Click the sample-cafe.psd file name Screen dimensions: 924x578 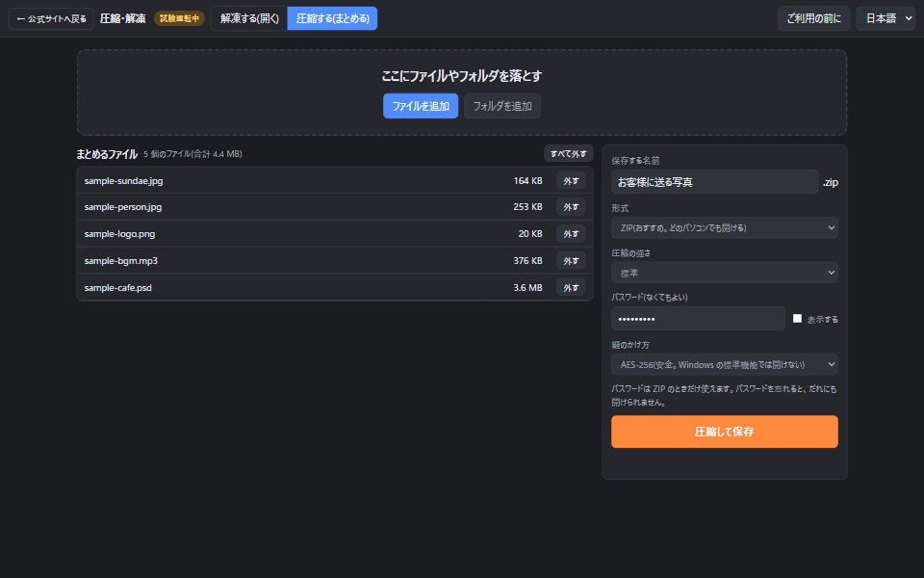coord(117,288)
